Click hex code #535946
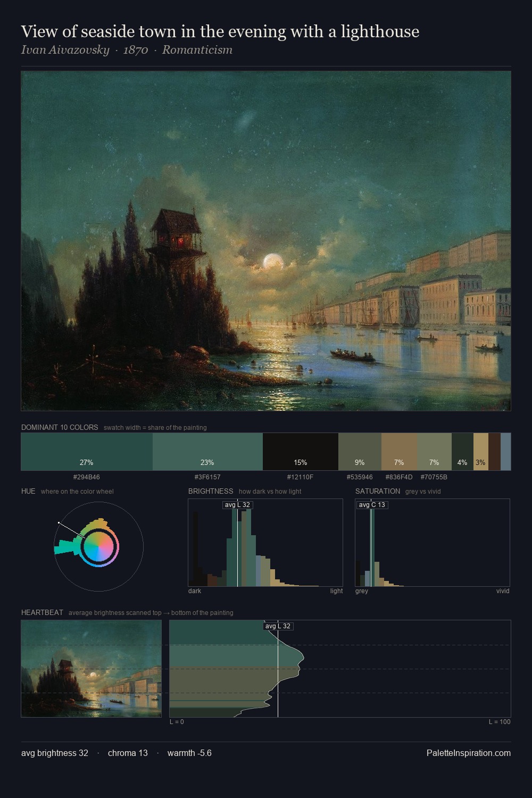Image resolution: width=532 pixels, height=798 pixels. tap(360, 477)
